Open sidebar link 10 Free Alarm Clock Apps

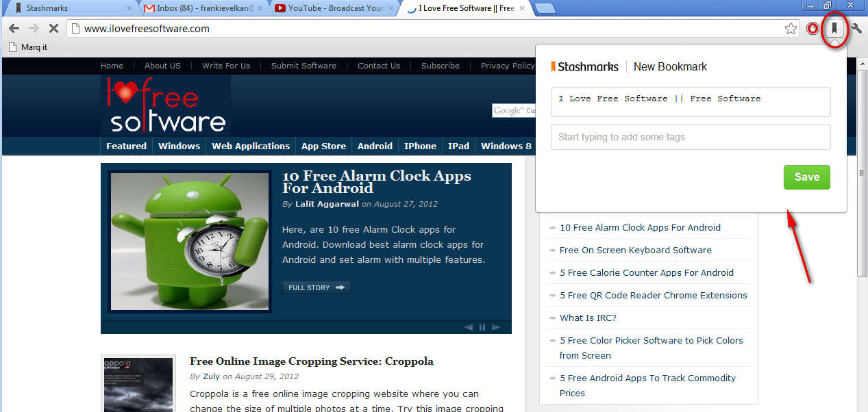pyautogui.click(x=640, y=227)
